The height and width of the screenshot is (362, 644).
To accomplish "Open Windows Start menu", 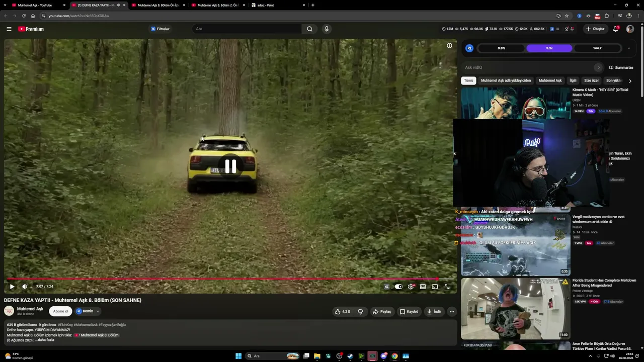I will pos(238,356).
